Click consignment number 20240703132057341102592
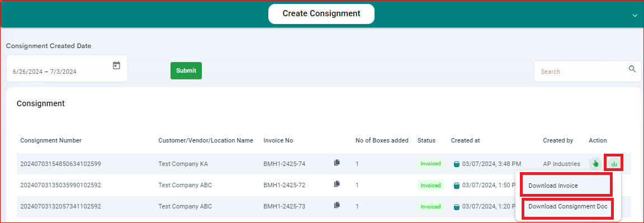This screenshot has height=223, width=644. (60, 207)
